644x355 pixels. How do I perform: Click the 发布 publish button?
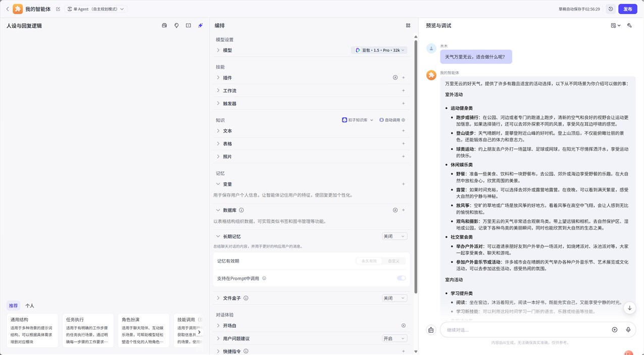click(x=628, y=9)
